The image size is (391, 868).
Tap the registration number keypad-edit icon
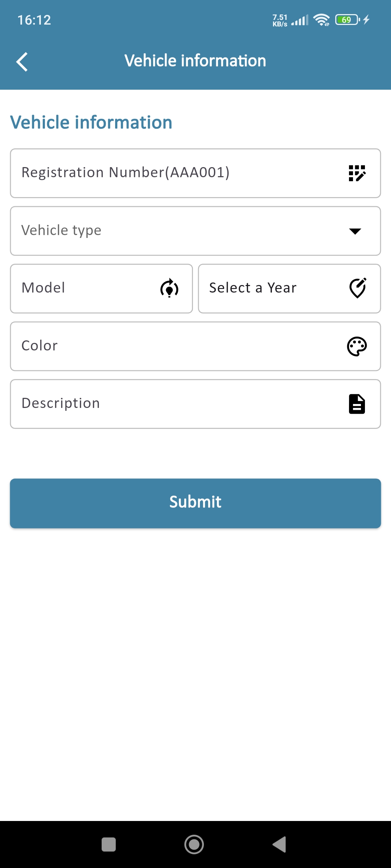tap(357, 173)
